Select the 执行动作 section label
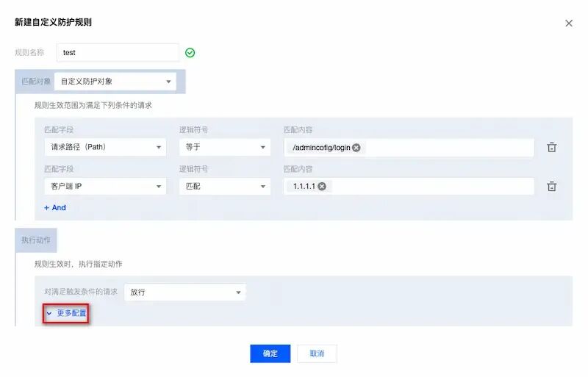The height and width of the screenshot is (377, 588). pyautogui.click(x=36, y=240)
